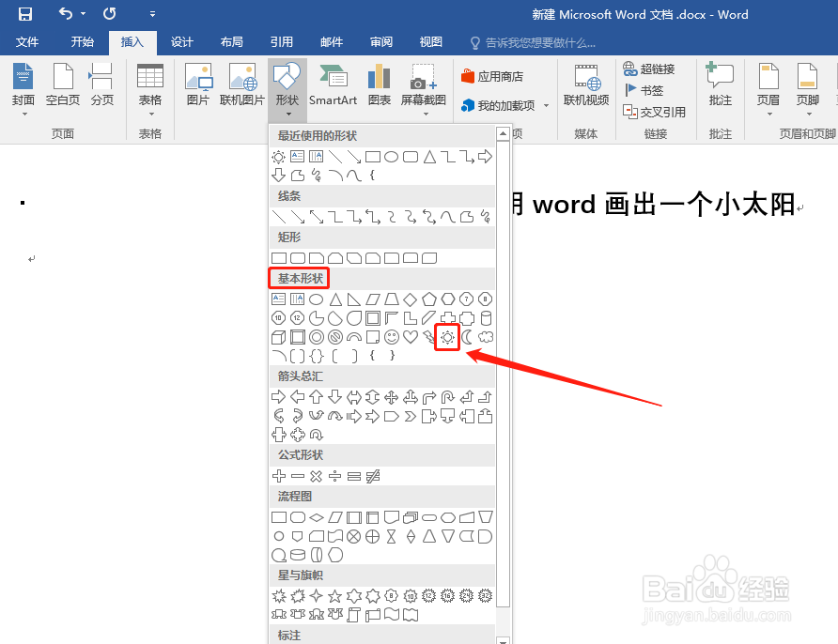The height and width of the screenshot is (644, 838).
Task: Pick the 4-Point Star shape
Action: pos(317,596)
